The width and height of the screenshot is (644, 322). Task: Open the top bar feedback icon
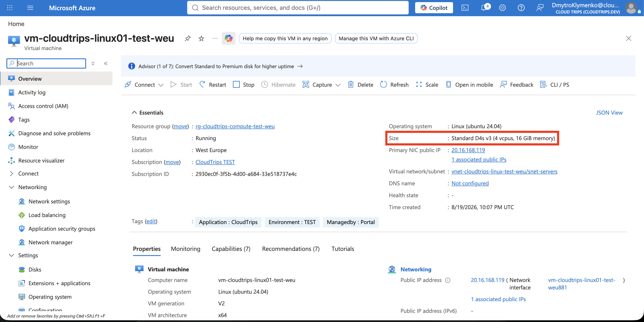coord(540,8)
